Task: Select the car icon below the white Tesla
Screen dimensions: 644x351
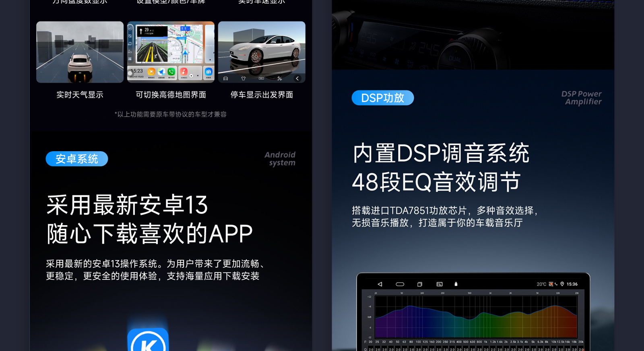Action: click(225, 78)
